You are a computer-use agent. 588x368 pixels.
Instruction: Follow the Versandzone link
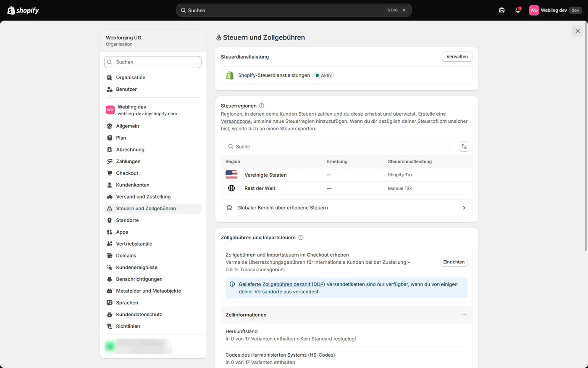pos(236,121)
